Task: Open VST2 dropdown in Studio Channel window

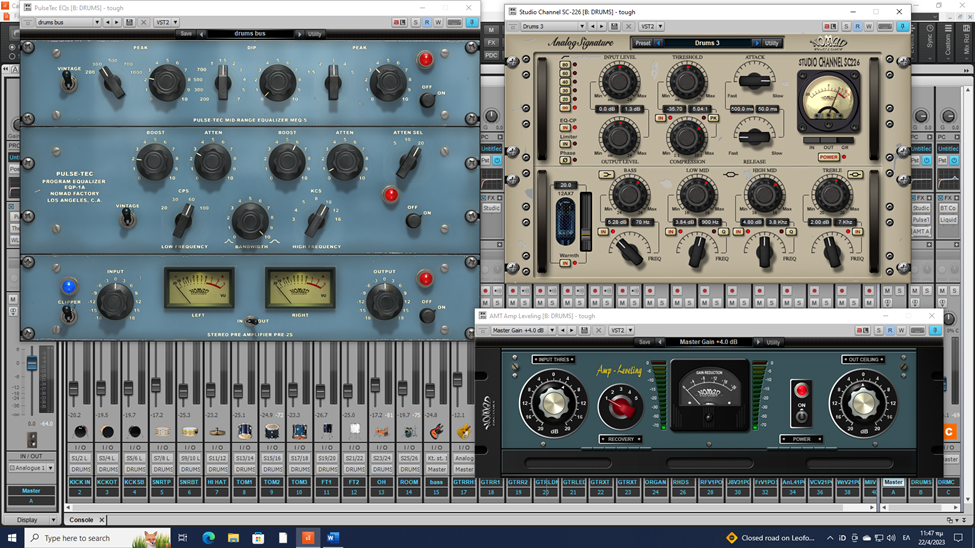Action: 660,27
